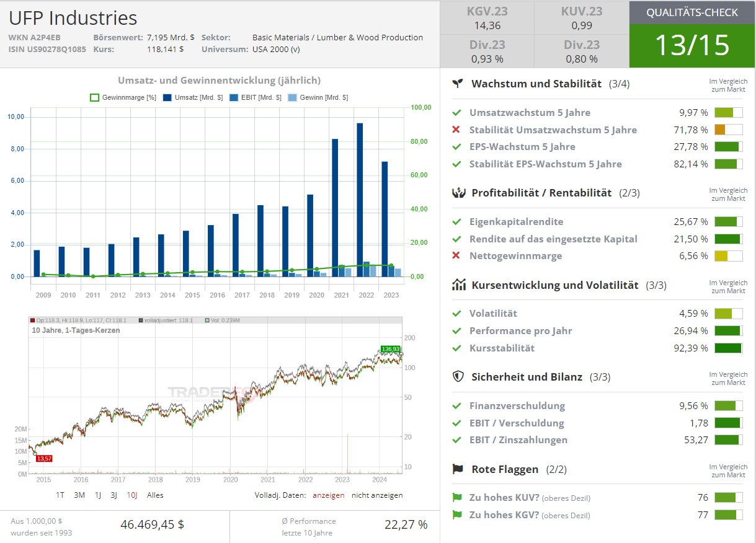Click the chart icon beside Kursentwicklung und Volatilität
Image resolution: width=756 pixels, height=543 pixels.
pos(459,285)
